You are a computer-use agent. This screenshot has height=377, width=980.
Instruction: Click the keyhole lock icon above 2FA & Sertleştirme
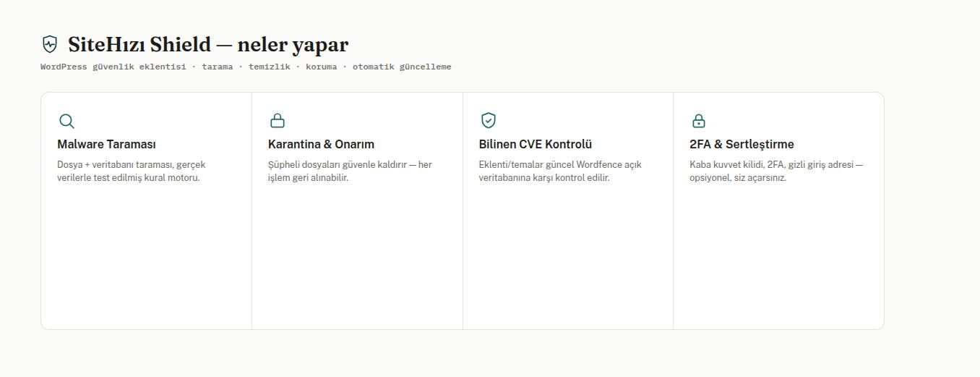[x=698, y=120]
